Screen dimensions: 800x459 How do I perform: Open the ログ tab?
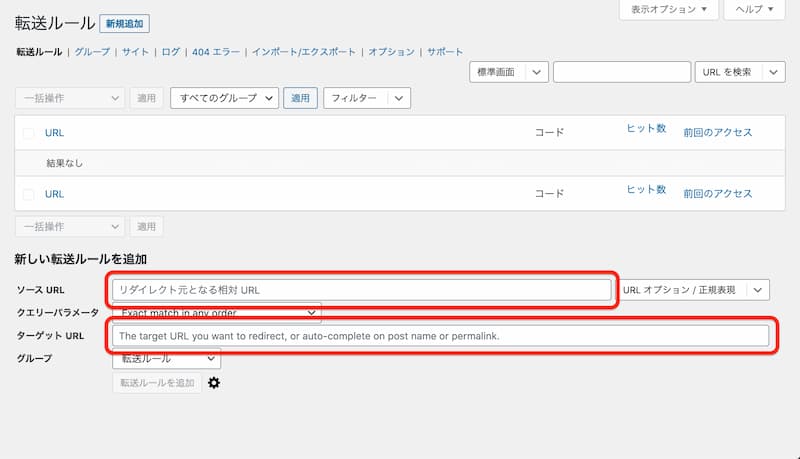pos(170,52)
